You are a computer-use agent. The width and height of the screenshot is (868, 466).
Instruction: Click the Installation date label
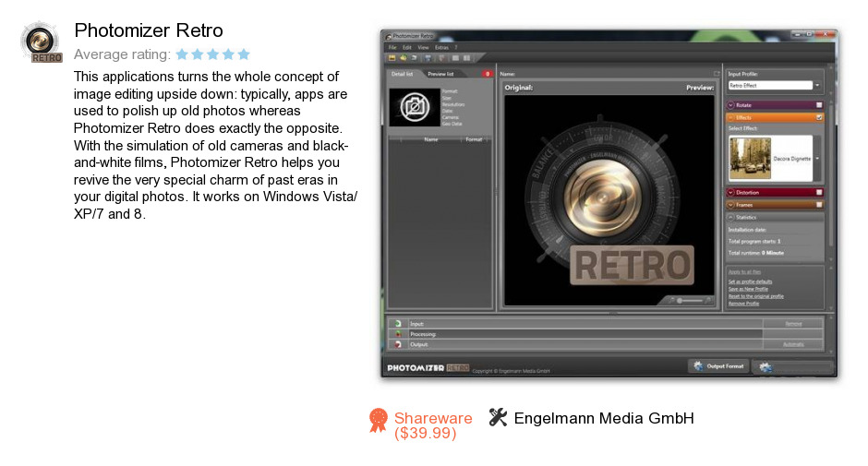(x=747, y=230)
